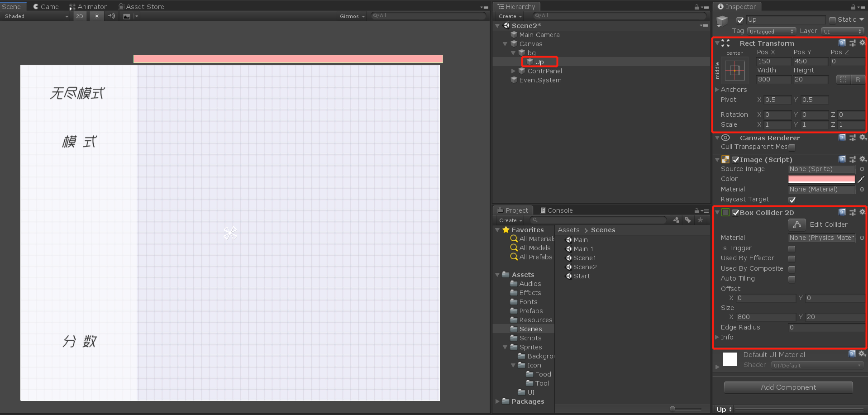Open Rect Transform settings gear
The height and width of the screenshot is (415, 868).
tap(862, 43)
